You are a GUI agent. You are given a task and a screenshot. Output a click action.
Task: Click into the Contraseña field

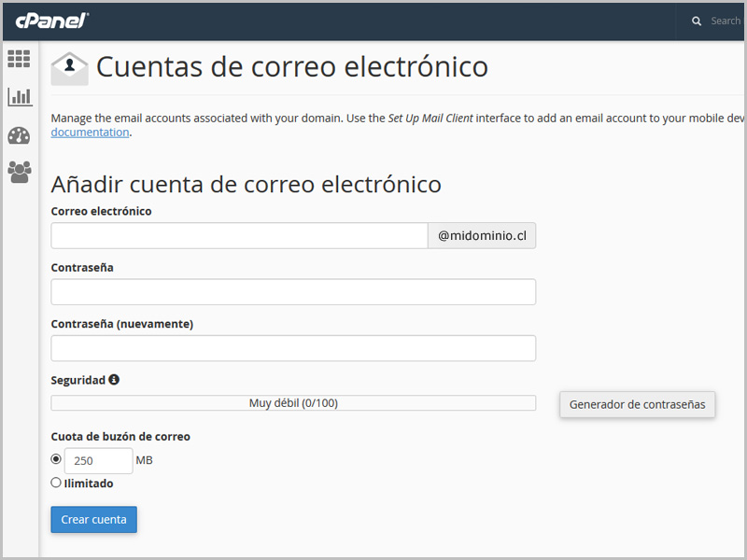(x=293, y=292)
